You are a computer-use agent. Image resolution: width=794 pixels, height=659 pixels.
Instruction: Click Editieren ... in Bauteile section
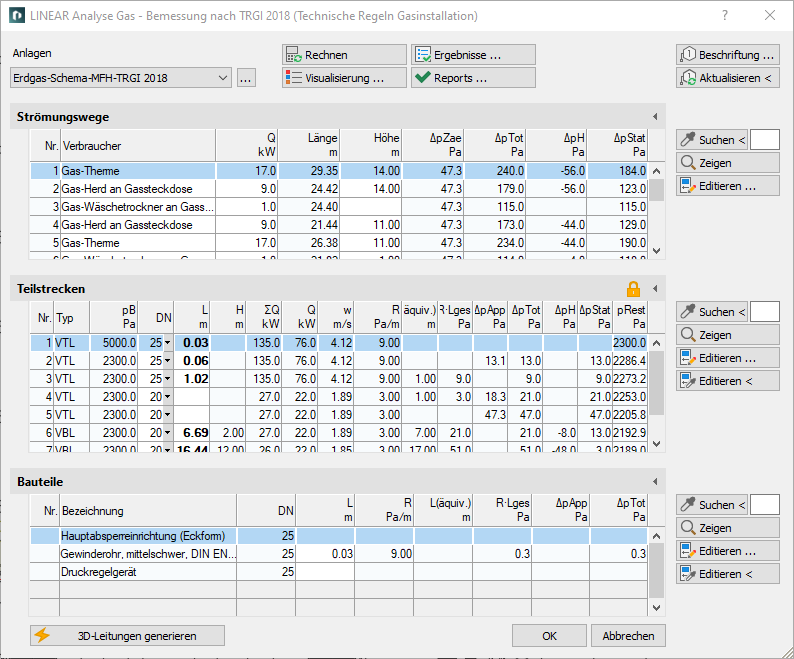[728, 551]
